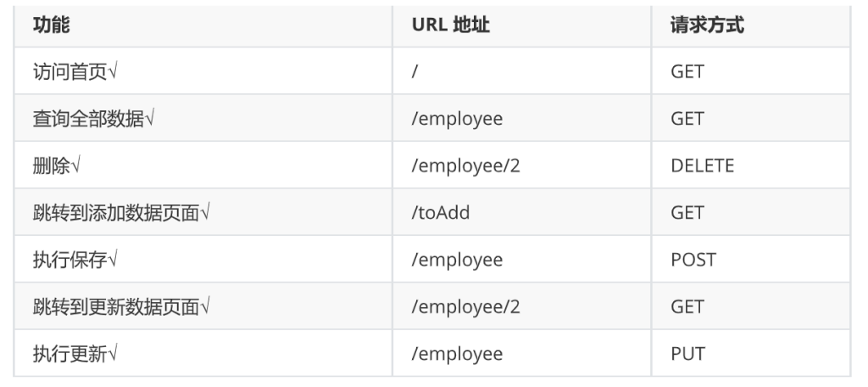Click the / URL for 访问首页

[x=415, y=72]
